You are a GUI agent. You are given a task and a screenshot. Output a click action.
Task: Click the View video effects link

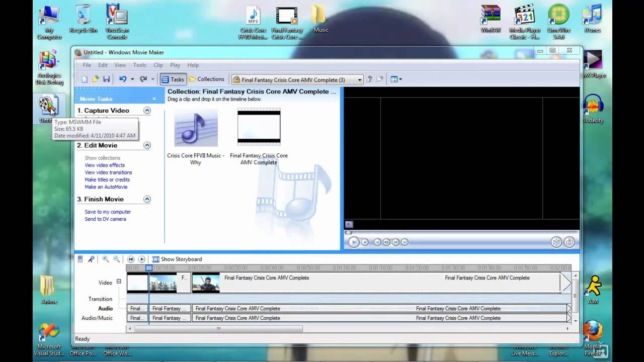(105, 165)
